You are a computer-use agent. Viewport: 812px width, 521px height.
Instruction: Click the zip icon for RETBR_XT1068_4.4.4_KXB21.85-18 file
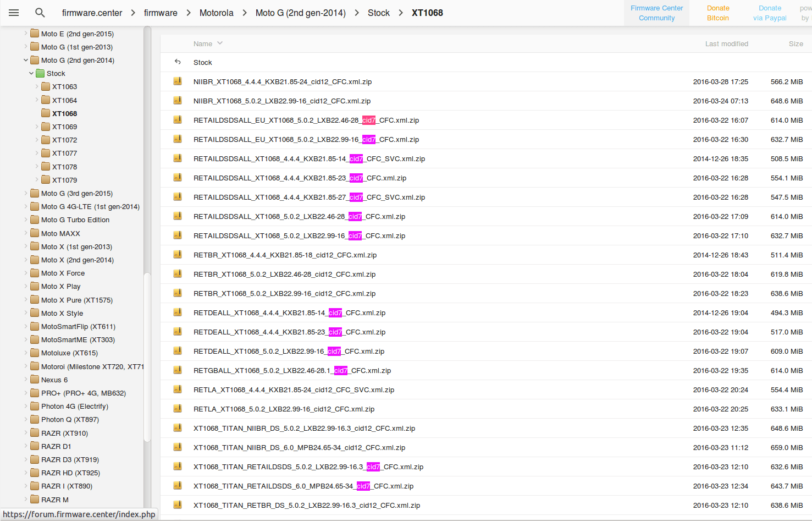178,255
